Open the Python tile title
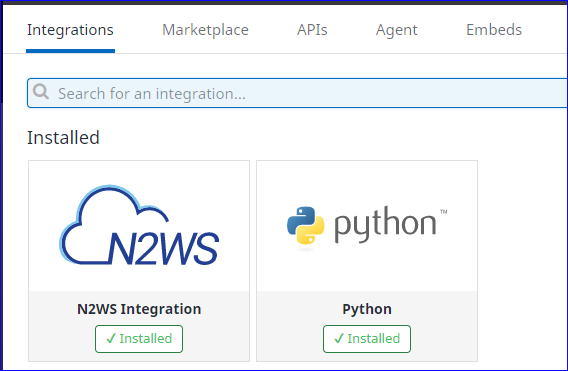 367,309
